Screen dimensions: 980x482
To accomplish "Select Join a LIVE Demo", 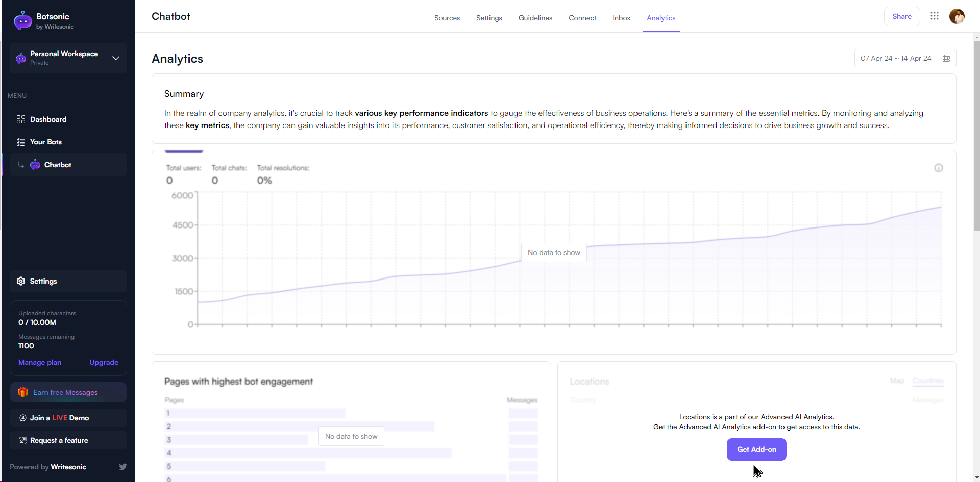I will point(59,417).
